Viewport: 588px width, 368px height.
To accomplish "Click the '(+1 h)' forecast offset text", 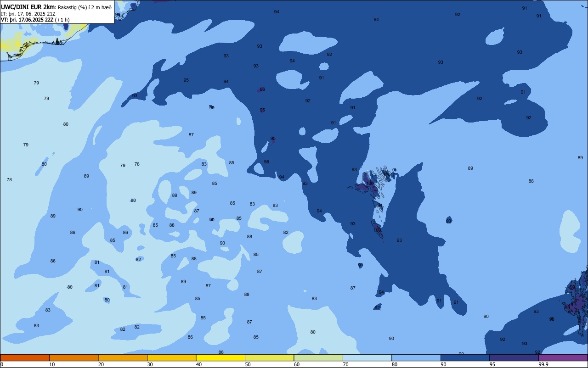I will [x=62, y=20].
